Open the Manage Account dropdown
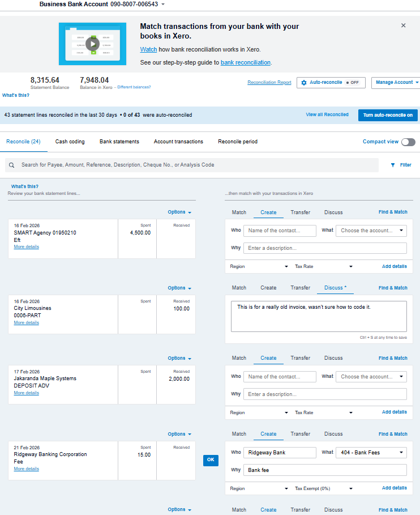This screenshot has width=420, height=515. (396, 83)
